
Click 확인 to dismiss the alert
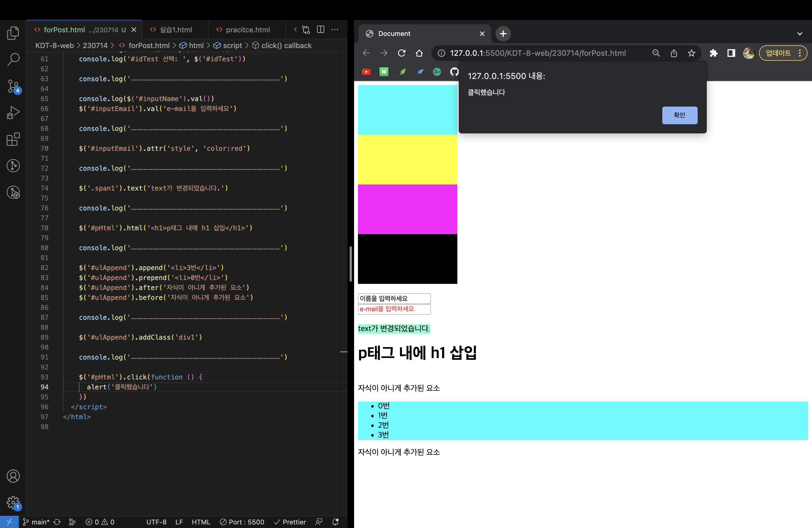pos(680,115)
